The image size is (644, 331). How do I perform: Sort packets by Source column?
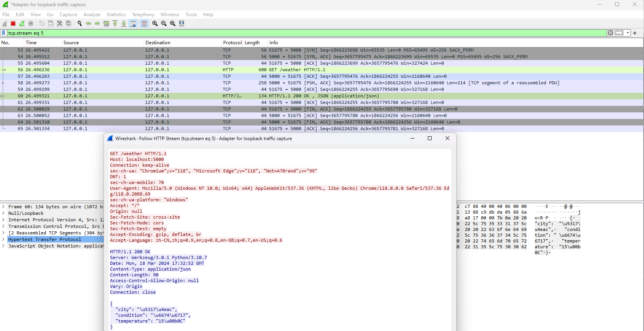(103, 43)
